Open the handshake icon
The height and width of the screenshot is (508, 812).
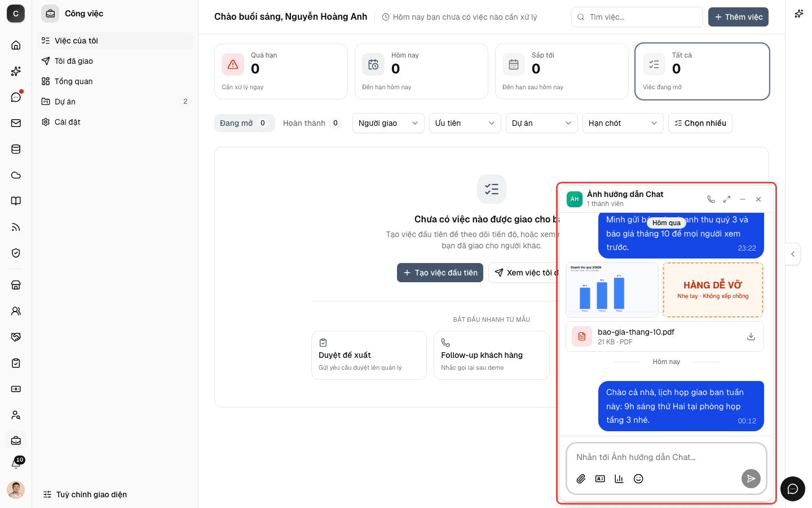[x=16, y=337]
